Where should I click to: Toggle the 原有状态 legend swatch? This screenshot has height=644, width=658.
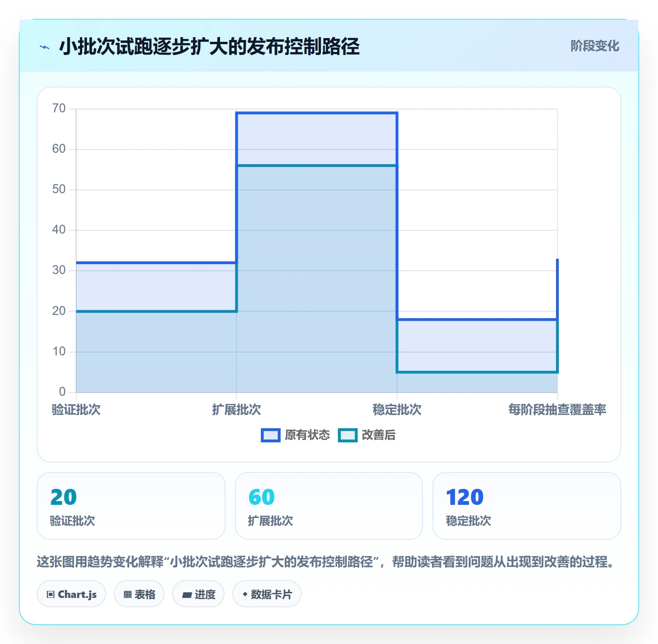[270, 435]
